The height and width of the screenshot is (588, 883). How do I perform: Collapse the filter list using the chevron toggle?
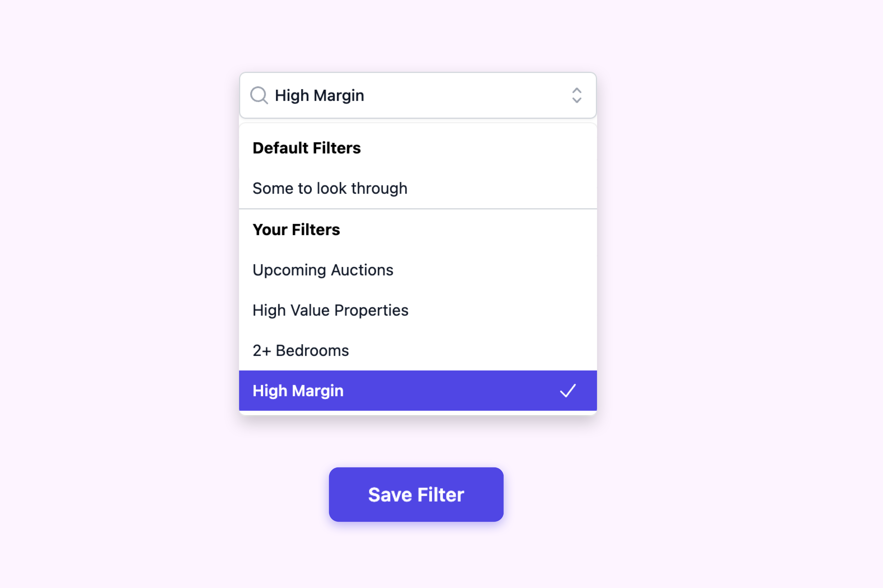pos(577,95)
